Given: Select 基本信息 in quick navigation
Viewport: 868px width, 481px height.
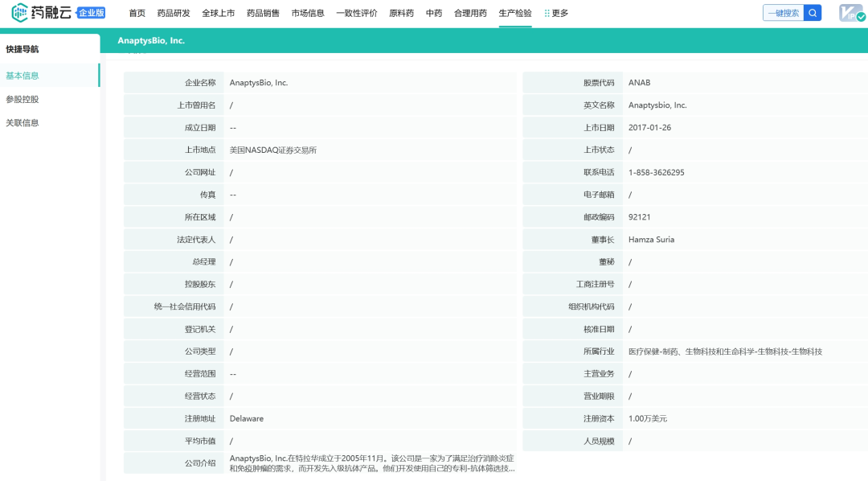Looking at the screenshot, I should 23,76.
